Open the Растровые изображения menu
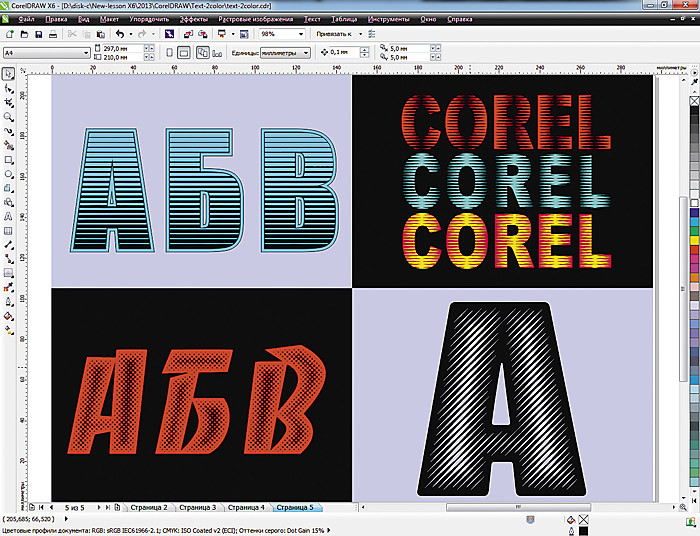 [256, 19]
